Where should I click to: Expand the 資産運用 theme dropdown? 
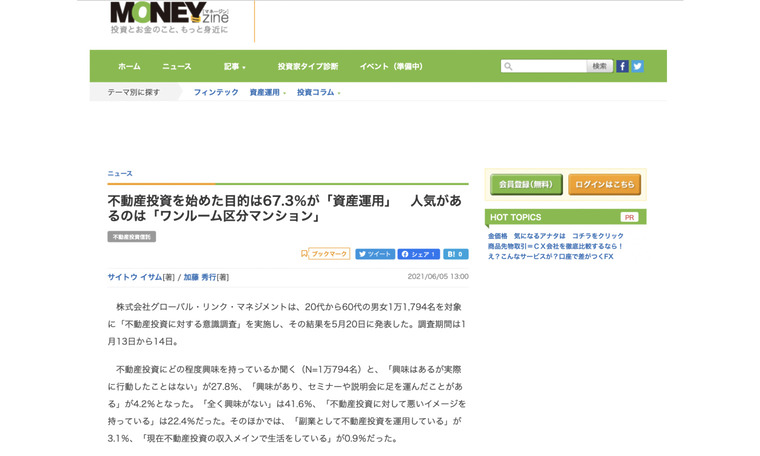(267, 93)
